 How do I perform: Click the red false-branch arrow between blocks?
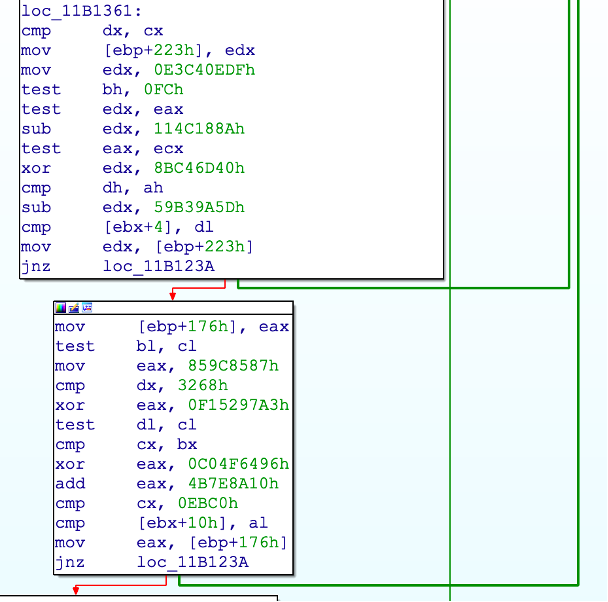172,291
